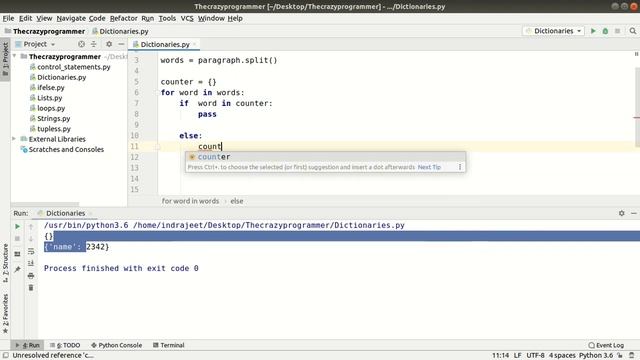Open Terminal tool window
This screenshot has width=640, height=360.
[x=169, y=345]
